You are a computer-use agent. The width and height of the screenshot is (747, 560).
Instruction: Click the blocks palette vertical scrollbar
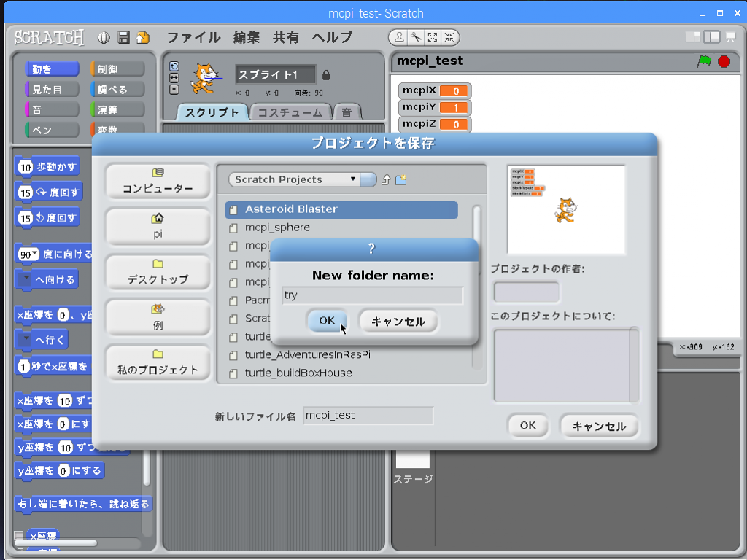pos(147,467)
